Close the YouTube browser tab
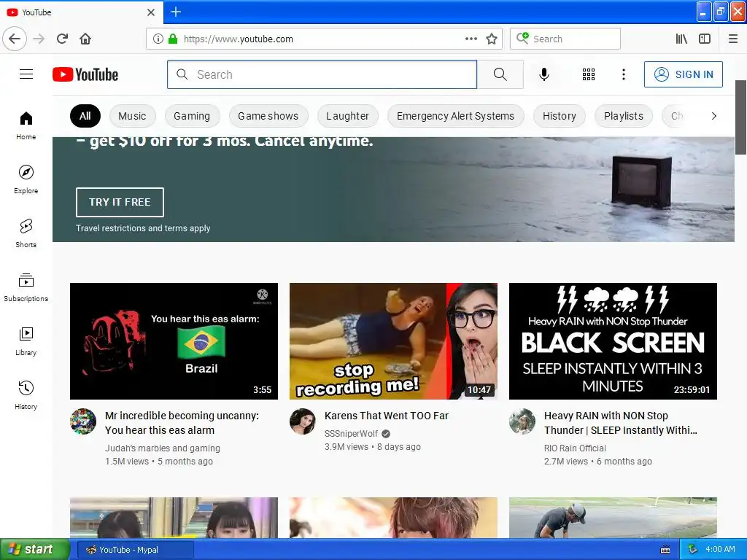Image resolution: width=747 pixels, height=560 pixels. 151,12
